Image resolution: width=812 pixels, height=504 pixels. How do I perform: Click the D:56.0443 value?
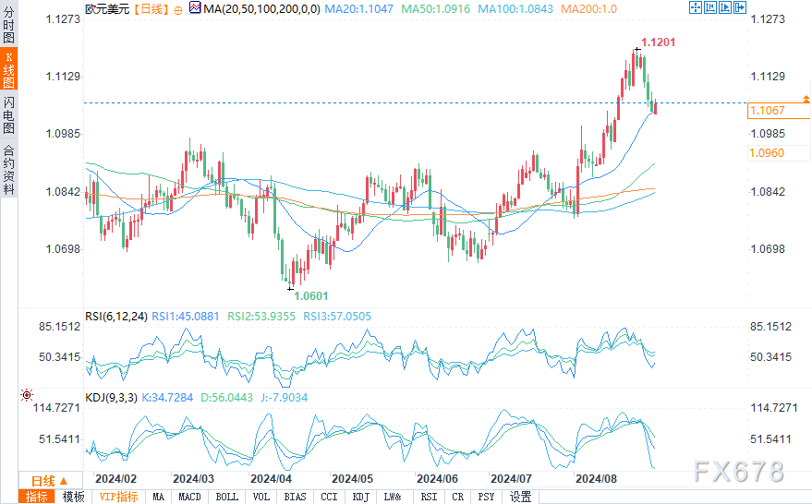coord(227,398)
